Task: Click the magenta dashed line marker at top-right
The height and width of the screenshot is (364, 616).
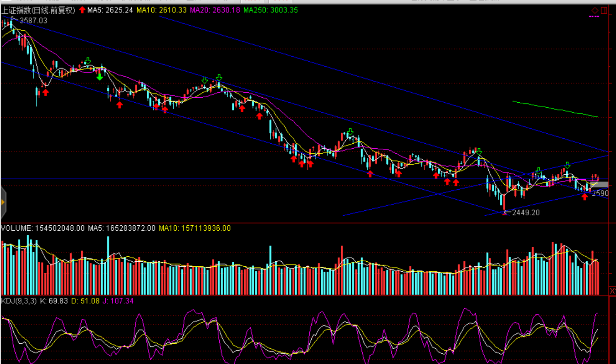Action: [594, 17]
